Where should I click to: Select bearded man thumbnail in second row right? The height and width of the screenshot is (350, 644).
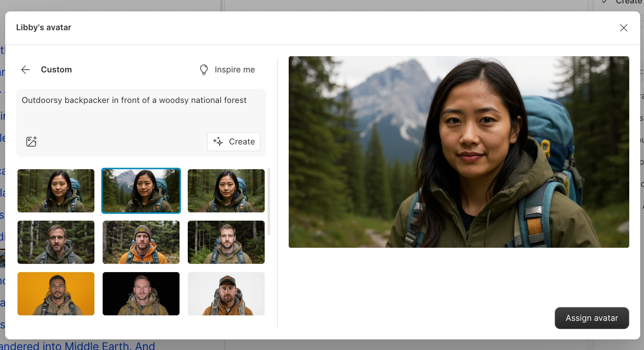point(226,242)
